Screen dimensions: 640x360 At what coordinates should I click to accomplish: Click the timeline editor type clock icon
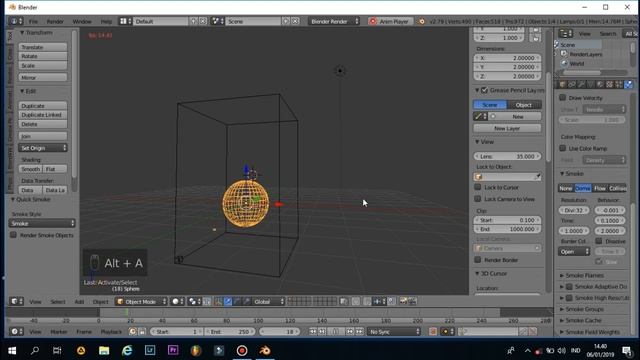pos(16,331)
